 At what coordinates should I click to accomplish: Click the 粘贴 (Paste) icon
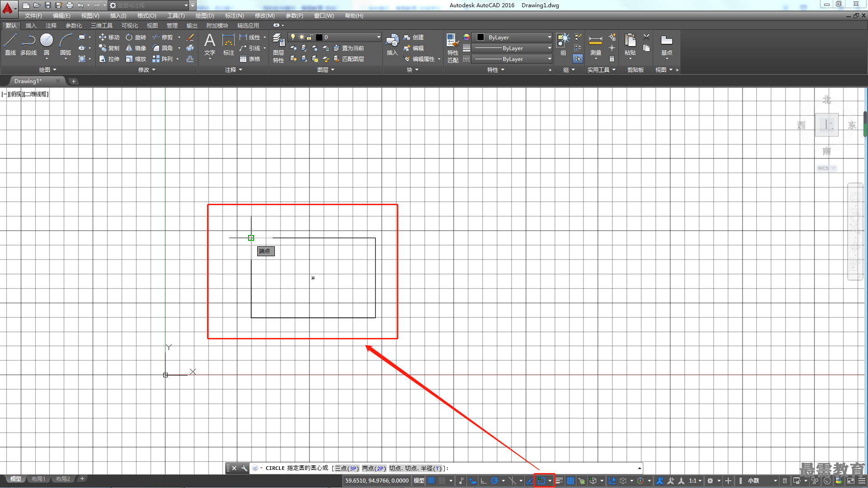(x=630, y=45)
